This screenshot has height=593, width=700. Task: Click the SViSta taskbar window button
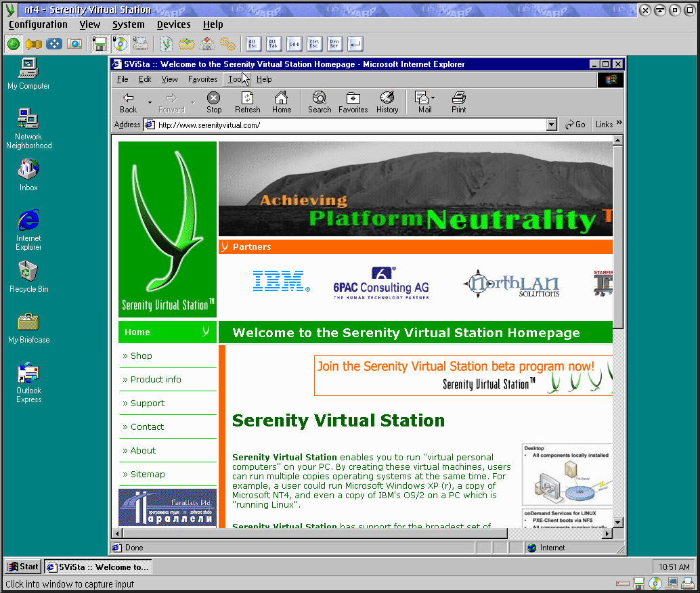97,567
